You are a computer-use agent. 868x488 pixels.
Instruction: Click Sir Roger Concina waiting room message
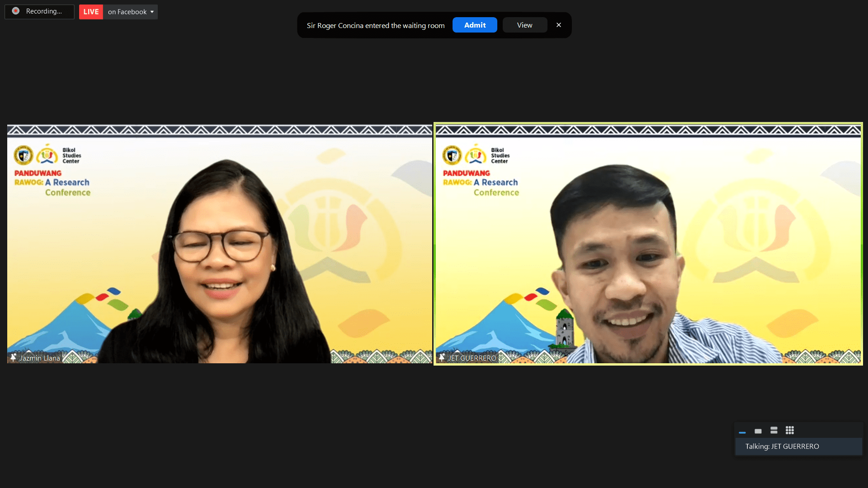click(x=376, y=26)
